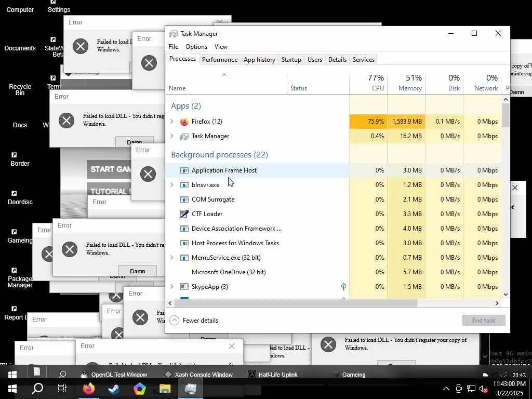532x399 pixels.
Task: Switch to the Performance tab
Action: tap(220, 60)
